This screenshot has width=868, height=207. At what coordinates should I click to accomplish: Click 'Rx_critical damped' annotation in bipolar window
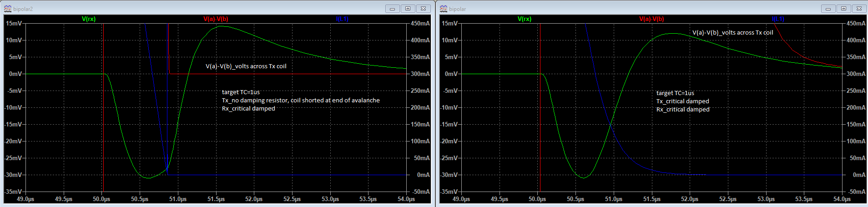click(683, 110)
